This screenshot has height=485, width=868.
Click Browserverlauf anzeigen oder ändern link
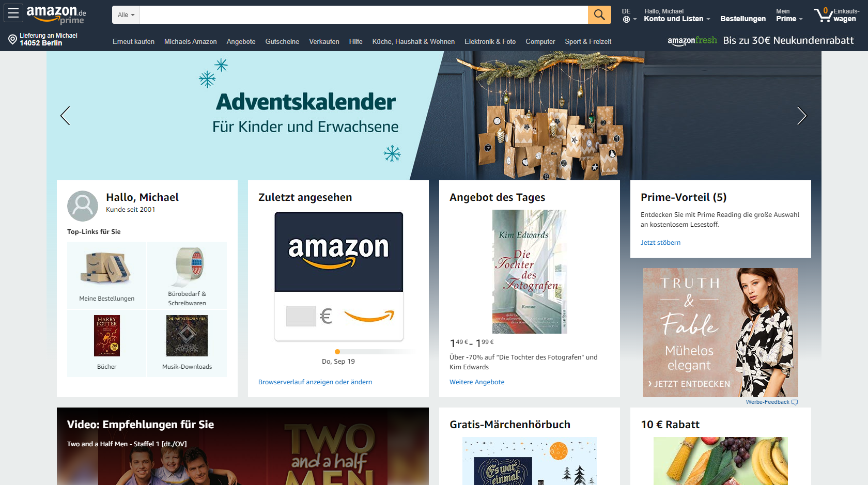315,382
